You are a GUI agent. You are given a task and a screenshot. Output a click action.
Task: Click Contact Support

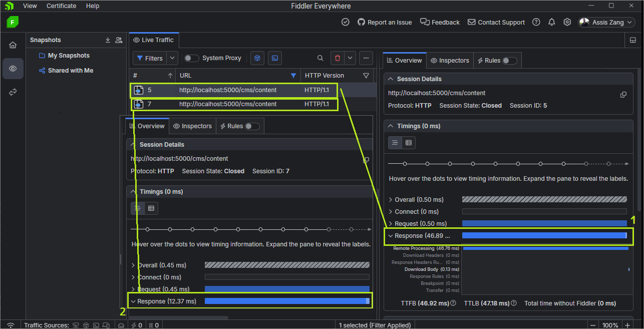point(496,22)
